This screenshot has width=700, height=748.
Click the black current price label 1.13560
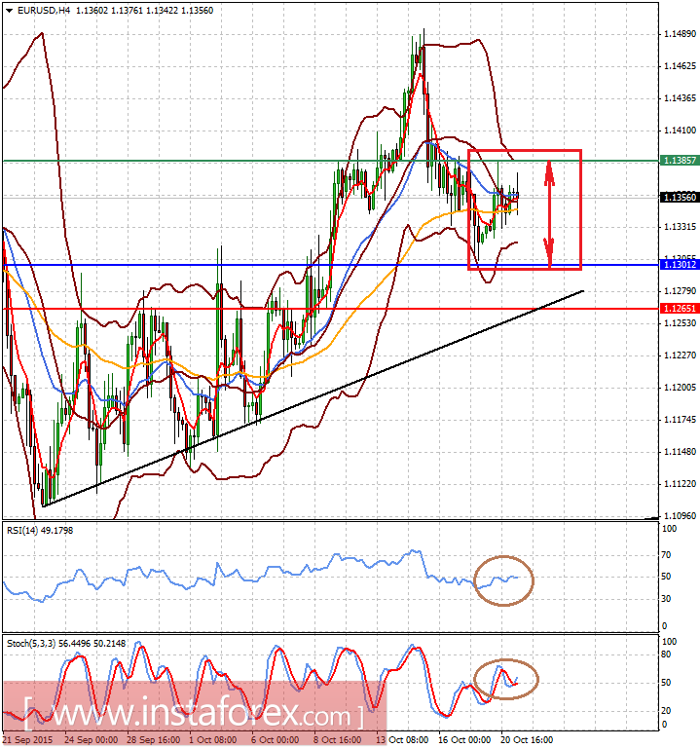[680, 197]
